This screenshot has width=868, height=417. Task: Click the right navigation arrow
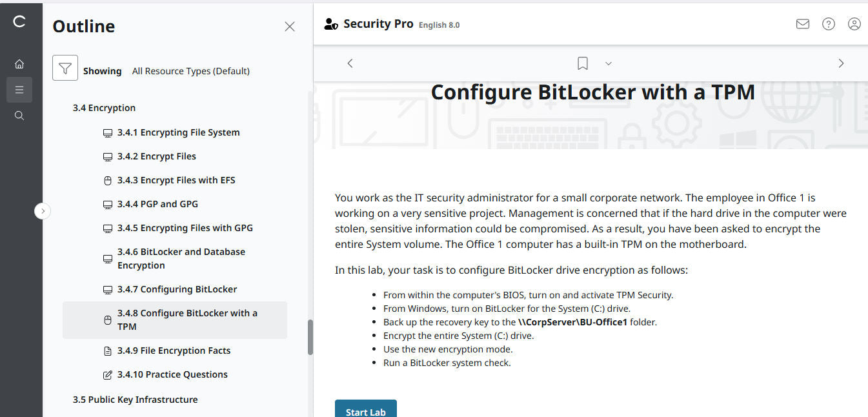(x=841, y=63)
